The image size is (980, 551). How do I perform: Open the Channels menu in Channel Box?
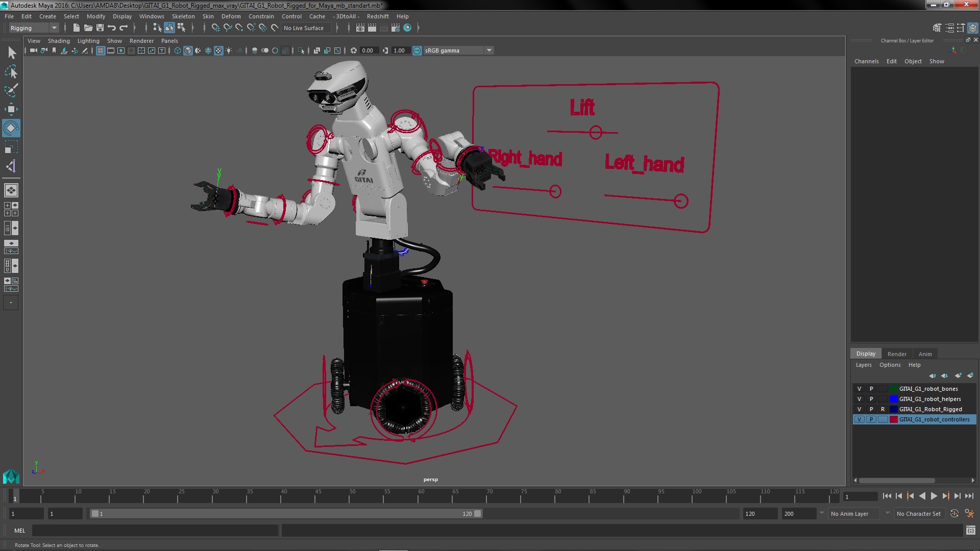(x=867, y=61)
